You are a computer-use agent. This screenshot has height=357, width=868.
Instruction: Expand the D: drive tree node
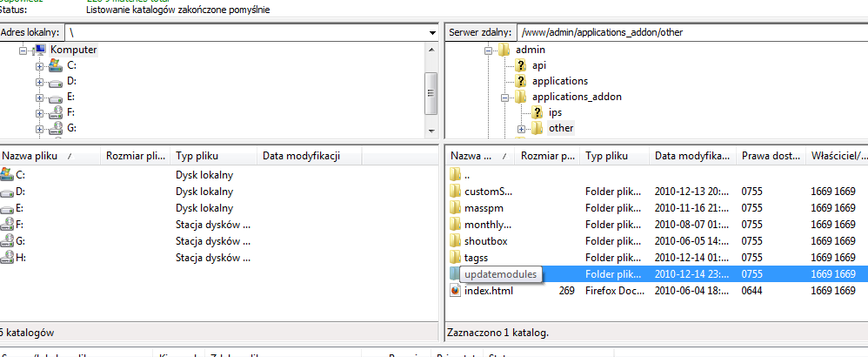coord(39,81)
